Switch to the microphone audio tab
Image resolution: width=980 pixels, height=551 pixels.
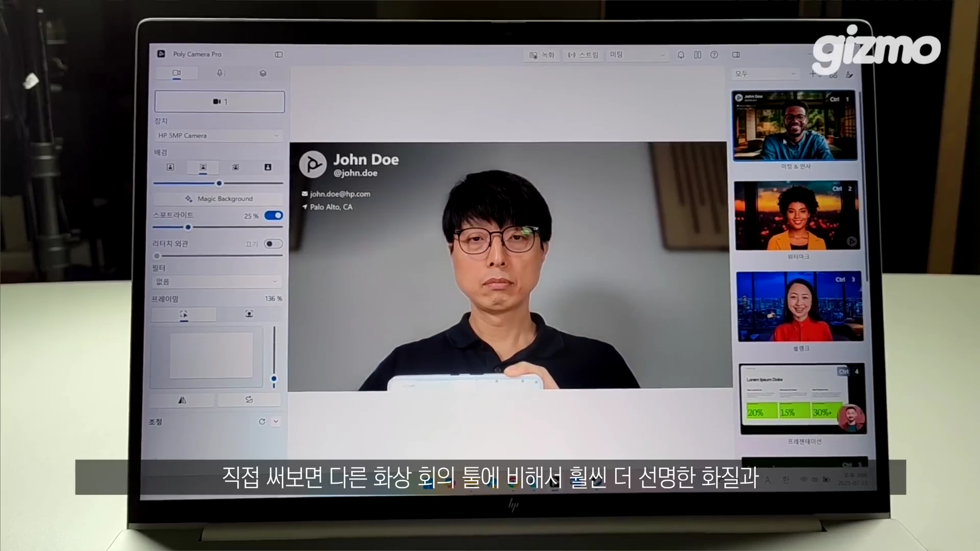220,73
